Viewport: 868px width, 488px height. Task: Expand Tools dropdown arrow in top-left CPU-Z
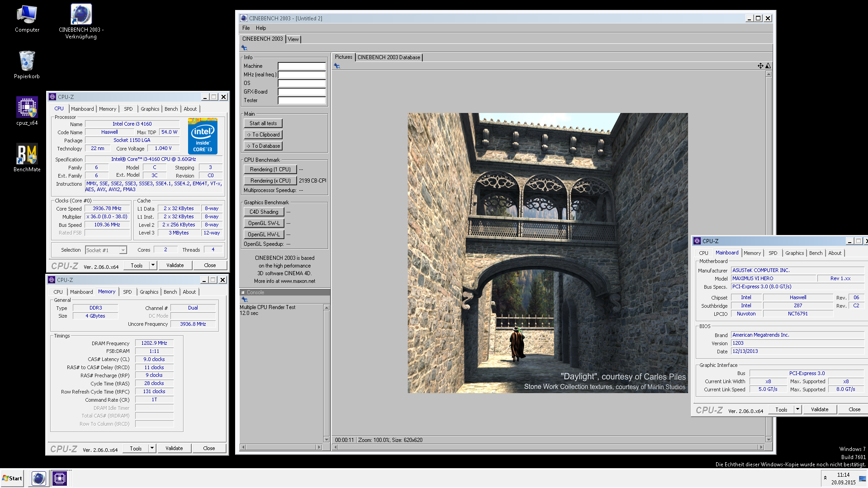coord(153,265)
